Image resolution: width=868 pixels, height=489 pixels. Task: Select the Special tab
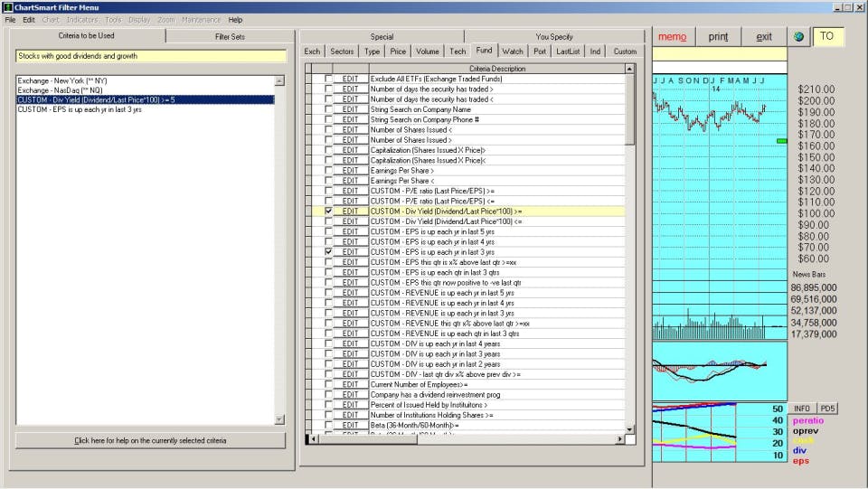pos(382,36)
